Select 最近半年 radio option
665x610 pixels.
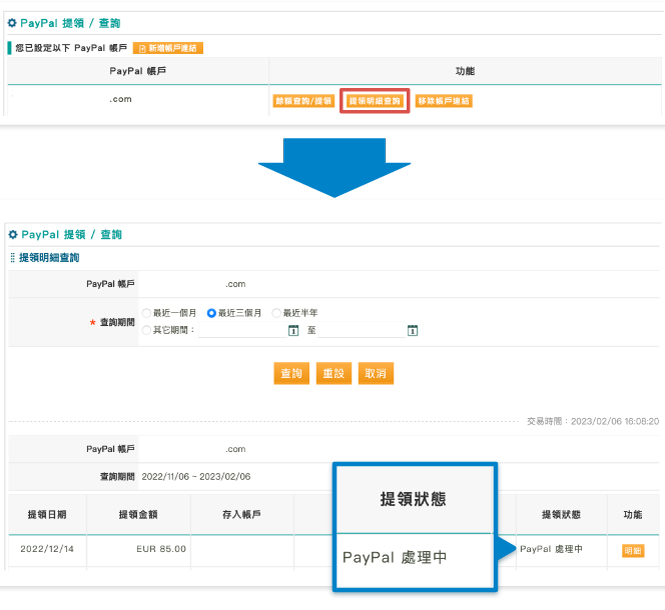click(x=277, y=313)
